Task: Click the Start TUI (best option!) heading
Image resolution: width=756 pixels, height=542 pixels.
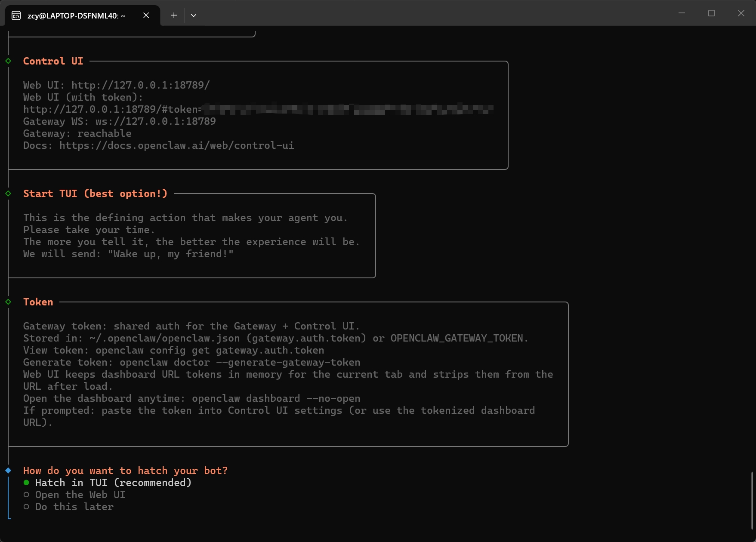Action: [95, 194]
